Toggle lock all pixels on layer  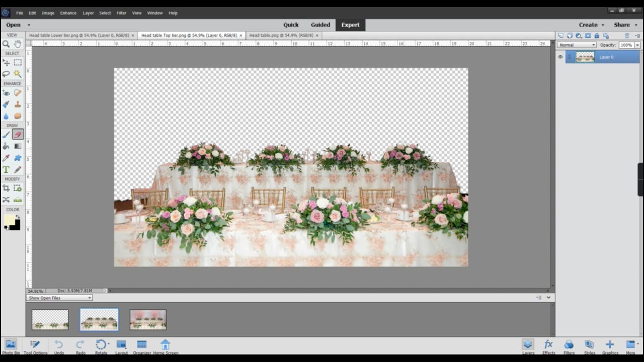click(597, 36)
